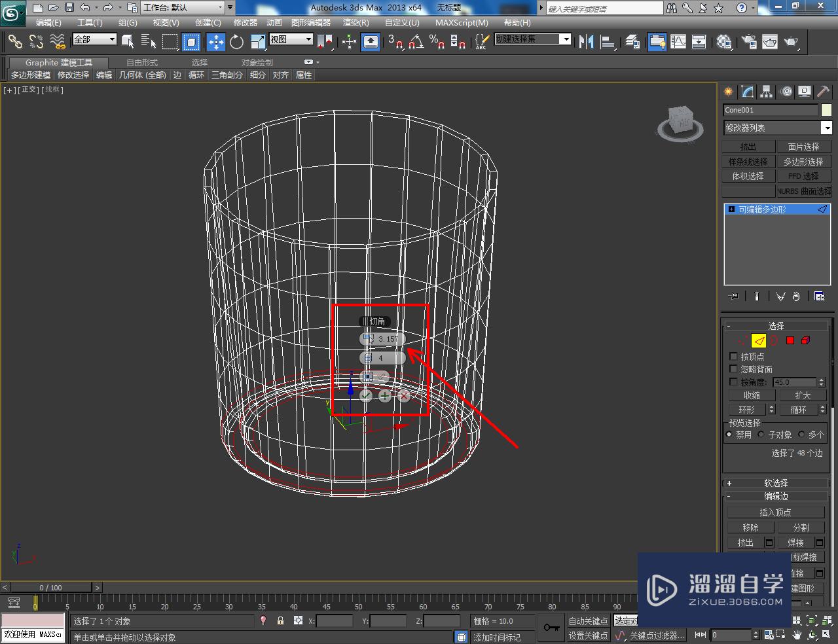Activate the Select Object tool

128,42
